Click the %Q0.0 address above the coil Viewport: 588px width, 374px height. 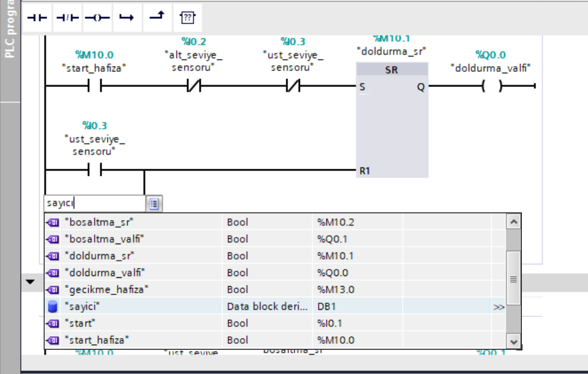(x=491, y=55)
